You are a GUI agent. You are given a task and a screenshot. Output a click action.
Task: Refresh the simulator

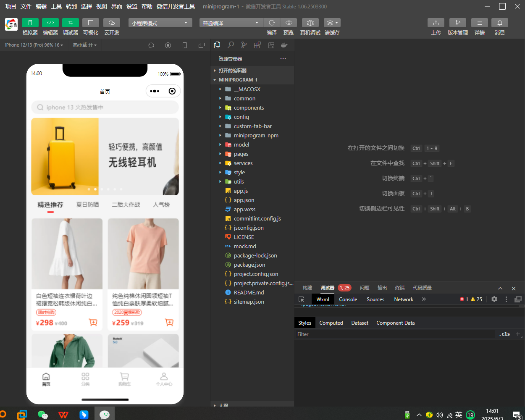click(151, 45)
